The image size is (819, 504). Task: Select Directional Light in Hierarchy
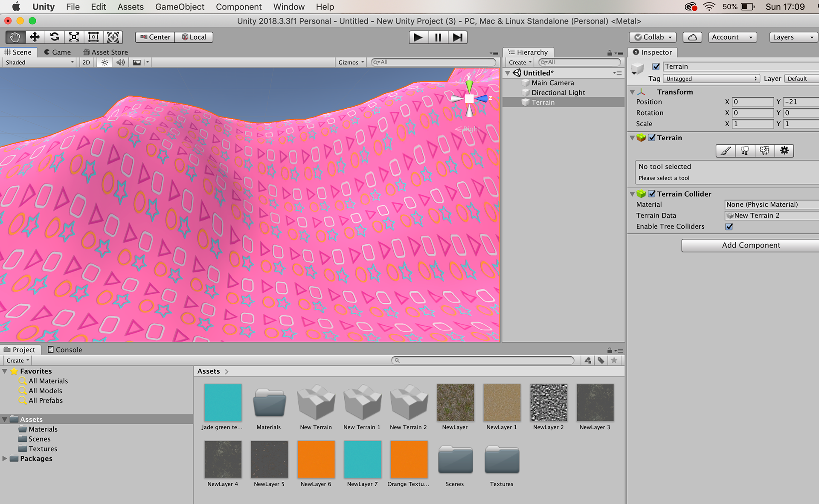[x=558, y=93]
